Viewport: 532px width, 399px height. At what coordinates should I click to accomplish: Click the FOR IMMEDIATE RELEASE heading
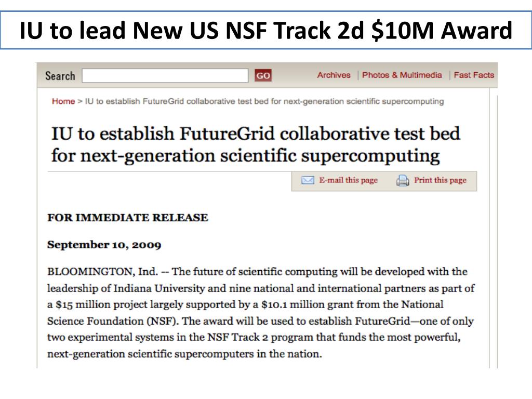click(x=128, y=218)
